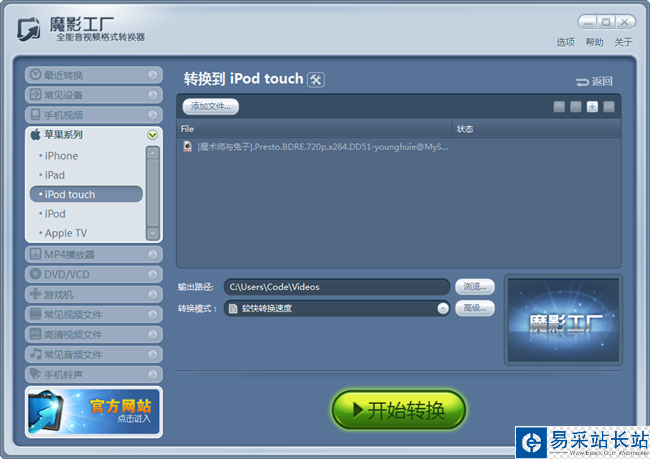Click the 添加文件... button
This screenshot has height=459, width=650.
[211, 107]
